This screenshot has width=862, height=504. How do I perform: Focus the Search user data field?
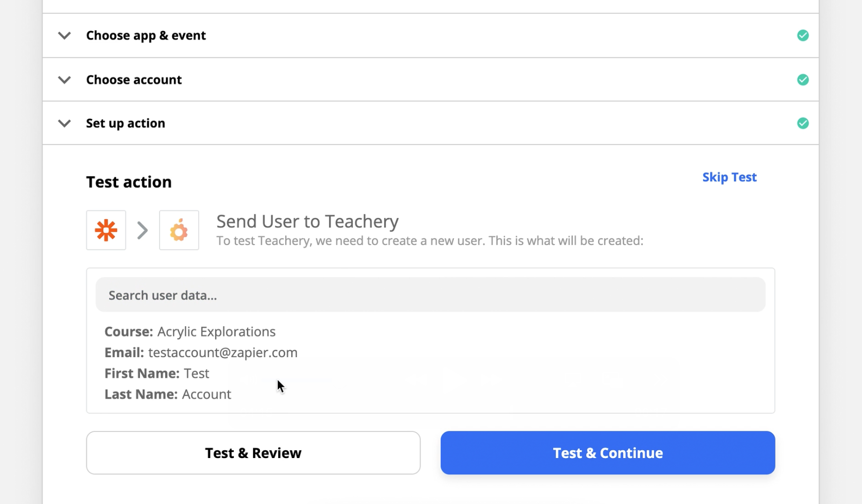click(x=430, y=295)
